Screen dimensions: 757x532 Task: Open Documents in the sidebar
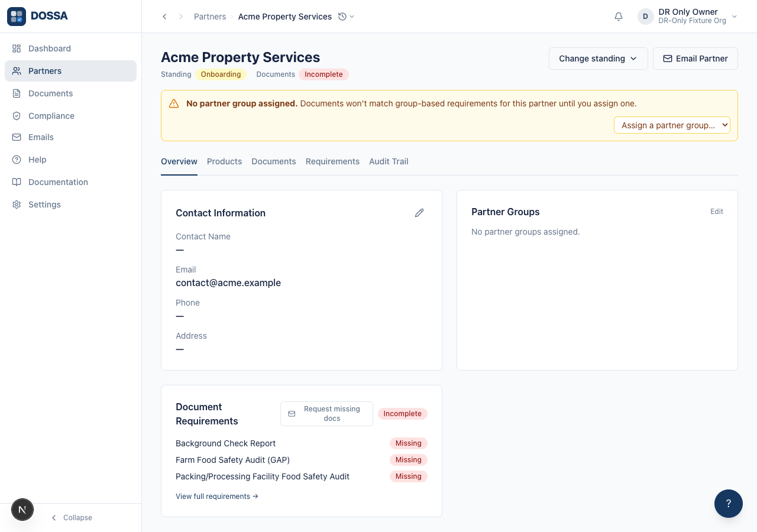click(70, 93)
